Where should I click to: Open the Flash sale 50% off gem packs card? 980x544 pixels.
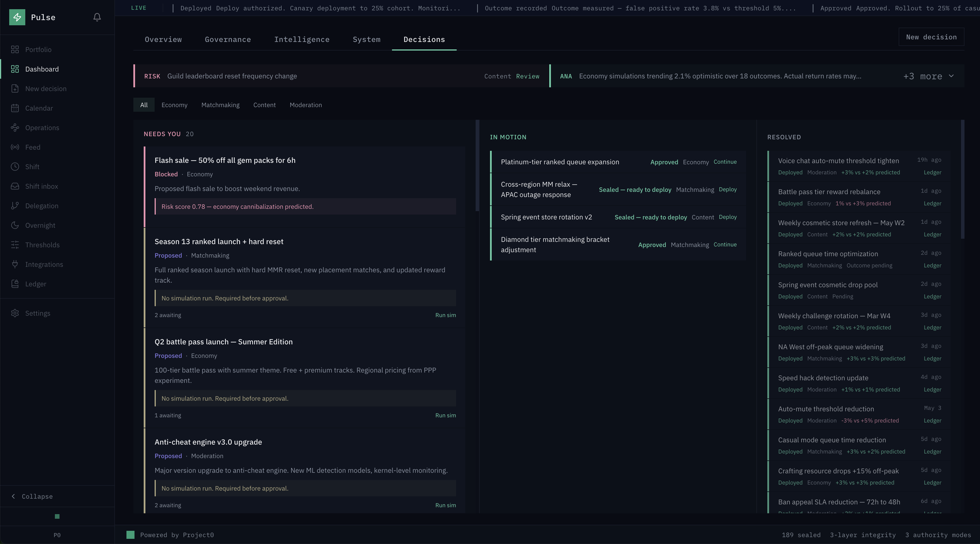pyautogui.click(x=305, y=187)
